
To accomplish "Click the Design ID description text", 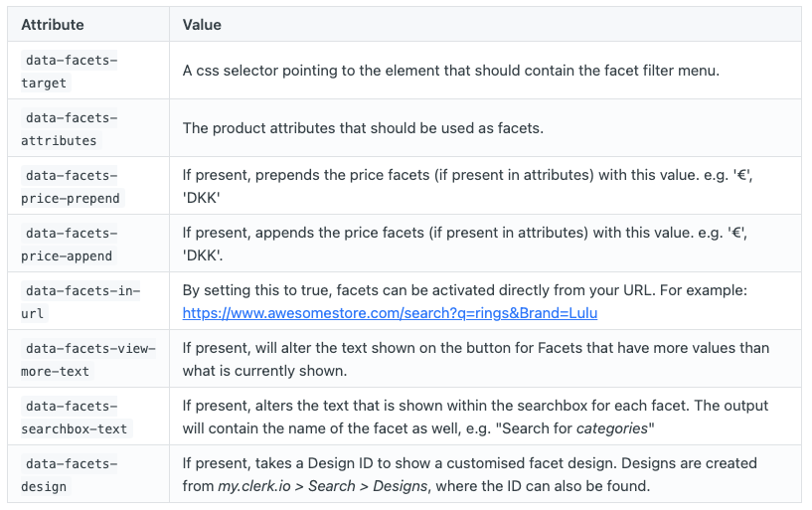I will click(x=469, y=464).
